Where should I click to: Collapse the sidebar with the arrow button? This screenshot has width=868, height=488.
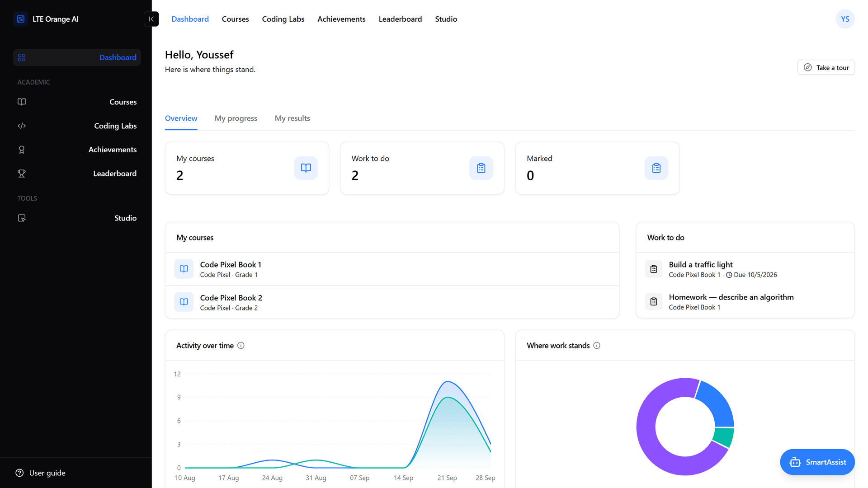point(151,19)
